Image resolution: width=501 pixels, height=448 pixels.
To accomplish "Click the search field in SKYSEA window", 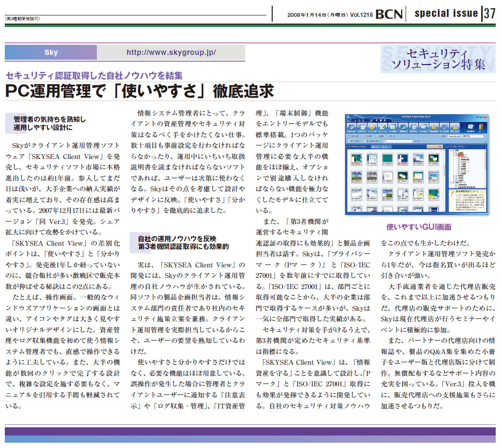I will pyautogui.click(x=398, y=141).
